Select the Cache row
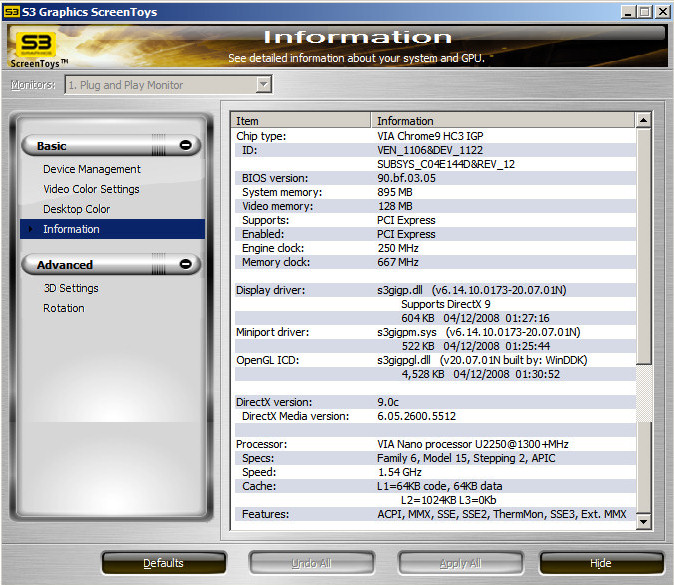This screenshot has height=585, width=674. 435,486
